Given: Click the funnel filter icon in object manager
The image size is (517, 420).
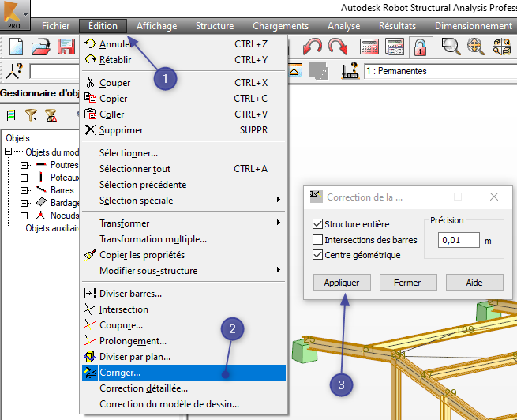Looking at the screenshot, I should click(x=32, y=115).
